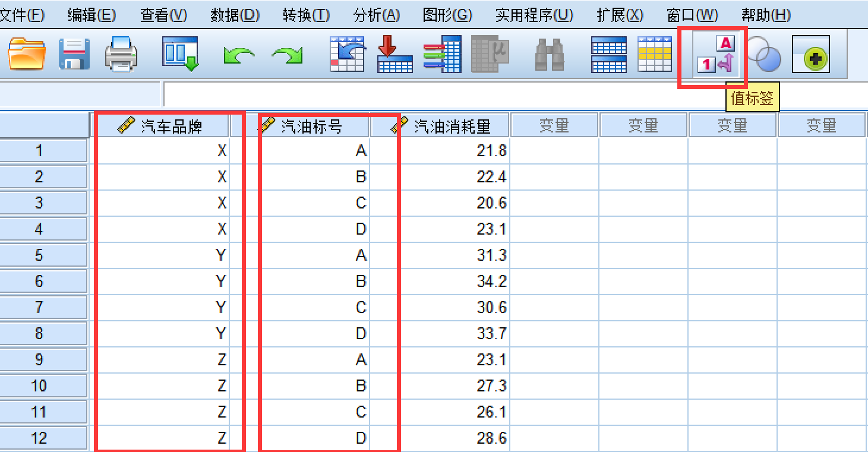Open 图形 menu
This screenshot has height=452, width=868.
[447, 15]
